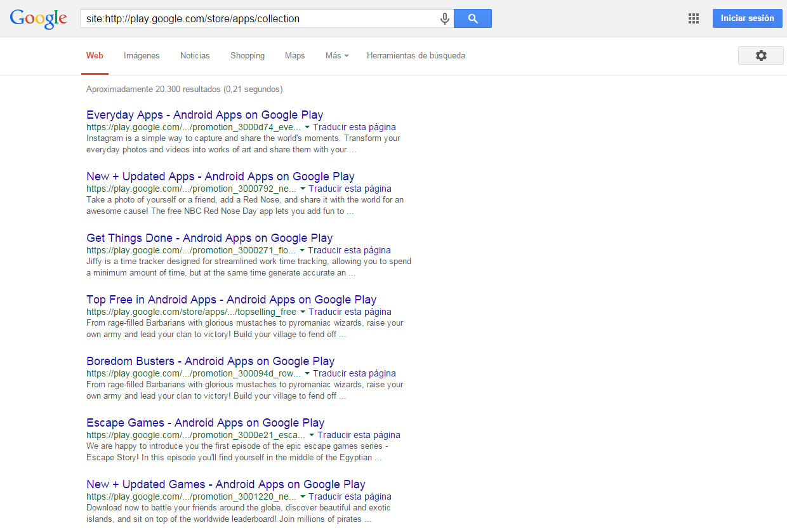
Task: Switch to the Shopping tab
Action: click(x=248, y=56)
